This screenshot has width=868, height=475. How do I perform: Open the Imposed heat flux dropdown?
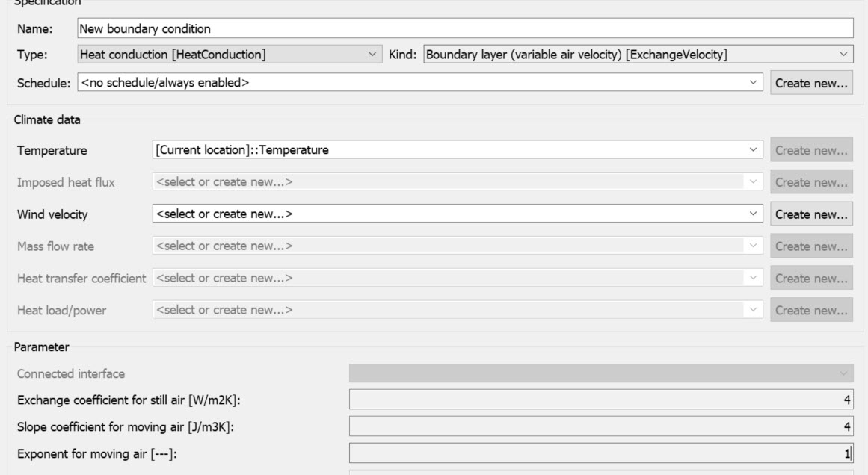(x=457, y=182)
